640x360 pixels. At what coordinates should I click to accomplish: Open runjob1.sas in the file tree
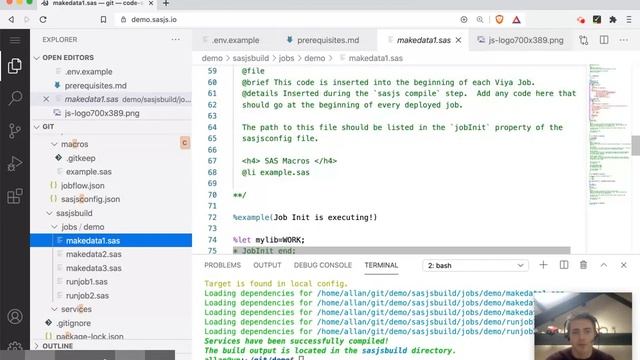tap(87, 282)
